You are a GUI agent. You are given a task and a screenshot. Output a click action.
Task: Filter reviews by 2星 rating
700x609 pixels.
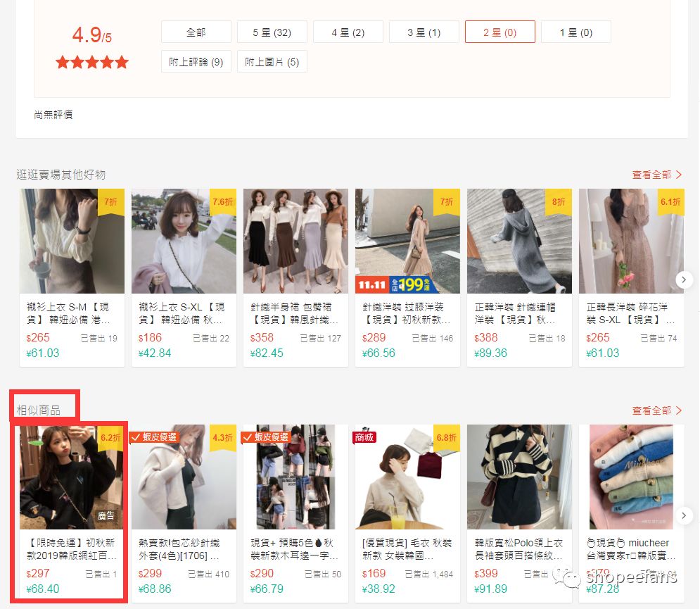click(x=500, y=32)
